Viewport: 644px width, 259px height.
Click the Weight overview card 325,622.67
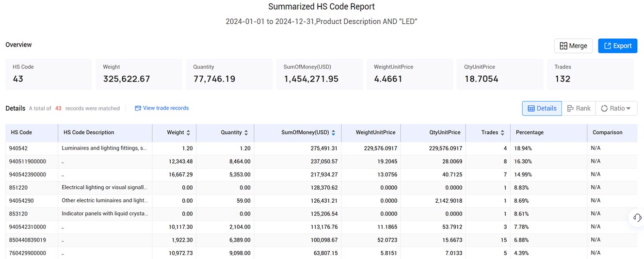pos(139,74)
